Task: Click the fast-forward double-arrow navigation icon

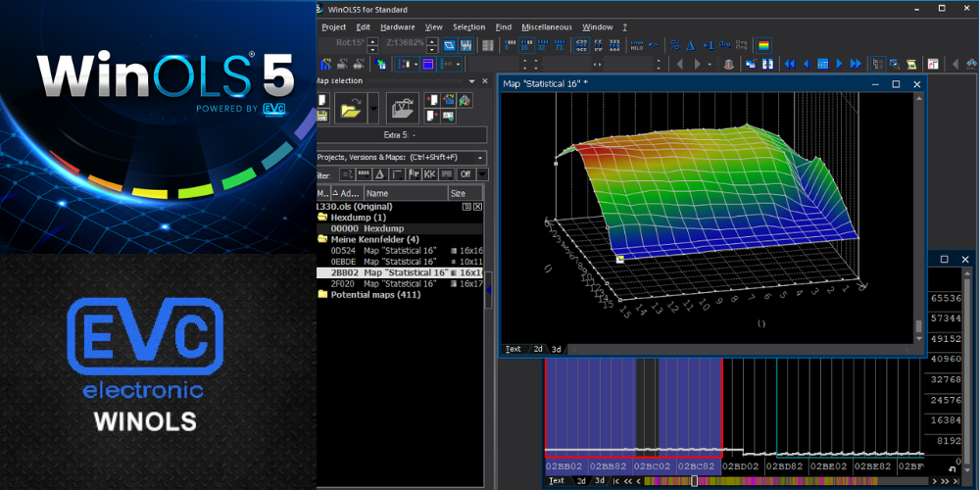Action: click(856, 64)
